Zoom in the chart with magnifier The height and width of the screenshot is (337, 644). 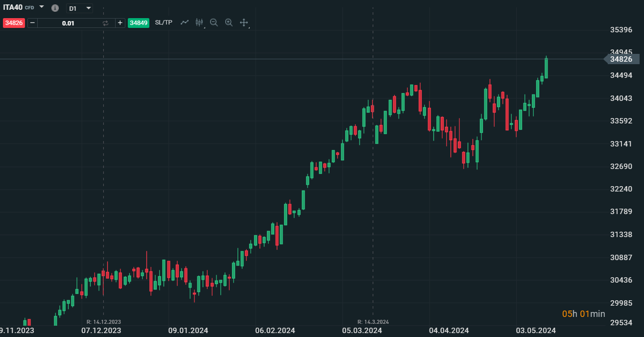click(x=229, y=23)
